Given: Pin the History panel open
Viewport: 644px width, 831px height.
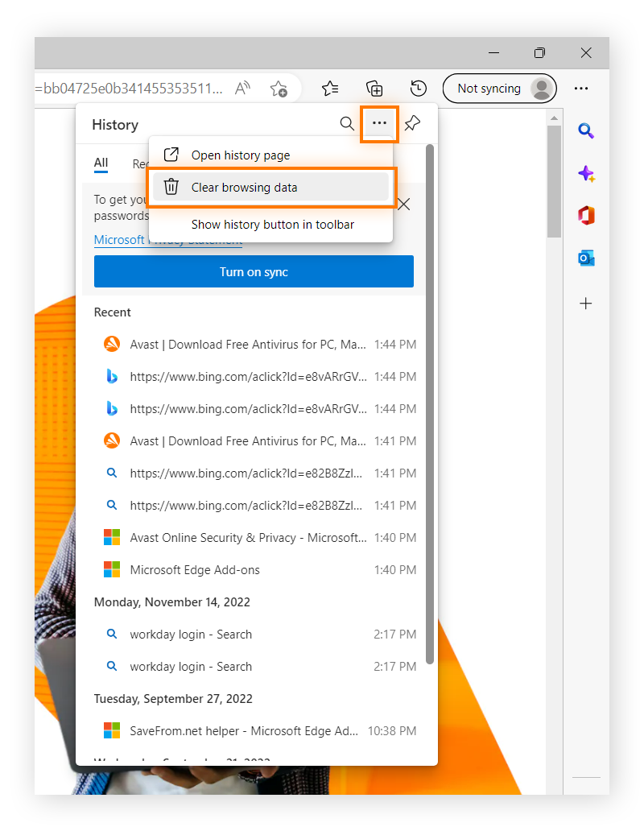Looking at the screenshot, I should point(411,124).
